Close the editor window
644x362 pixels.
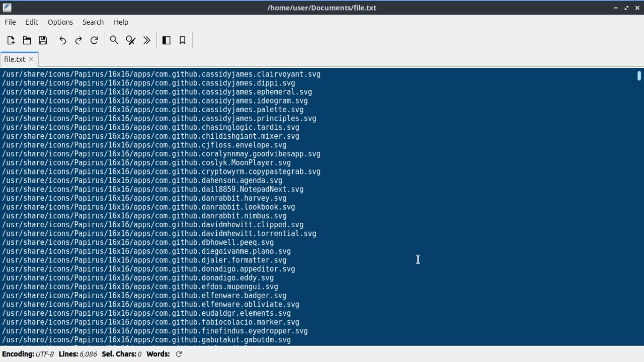click(x=637, y=8)
